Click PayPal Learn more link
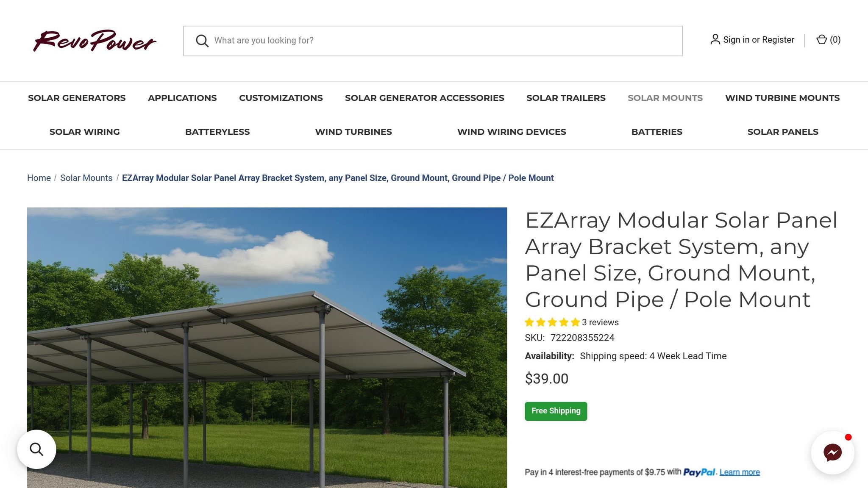868x488 pixels. pyautogui.click(x=739, y=472)
